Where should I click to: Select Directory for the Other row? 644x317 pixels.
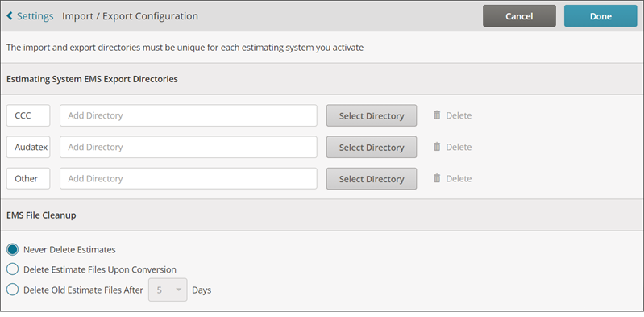click(372, 179)
